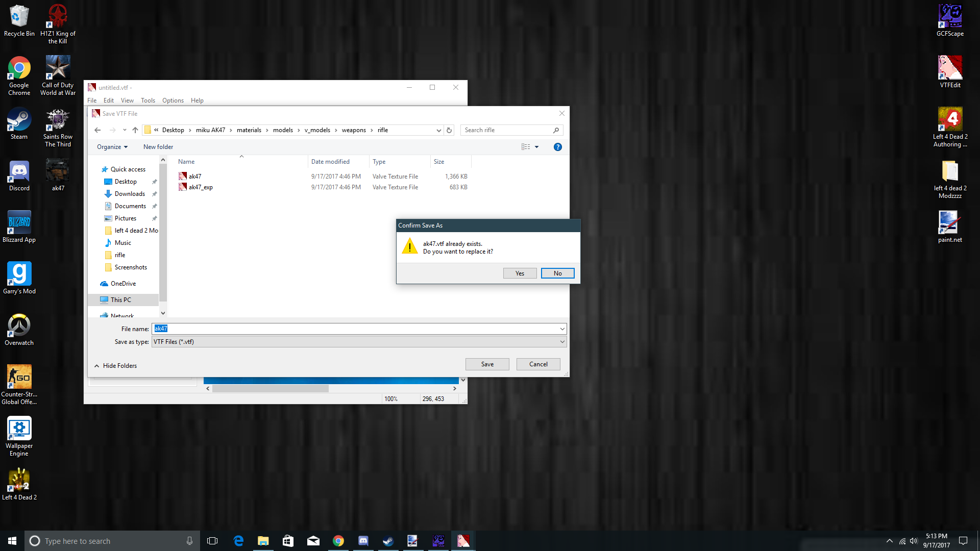Click the refresh icon beside address bar
The height and width of the screenshot is (551, 980).
coord(449,130)
